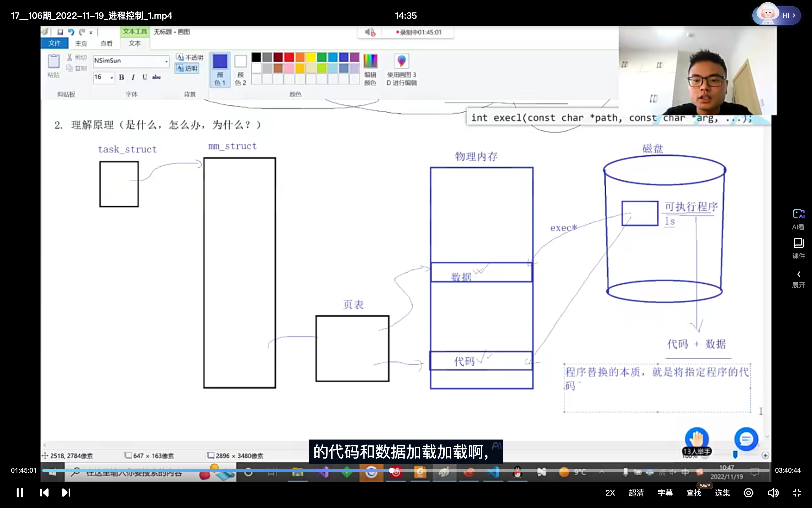Click the screen-cast target icon
Screen dimensions: 812x508
pos(748,493)
